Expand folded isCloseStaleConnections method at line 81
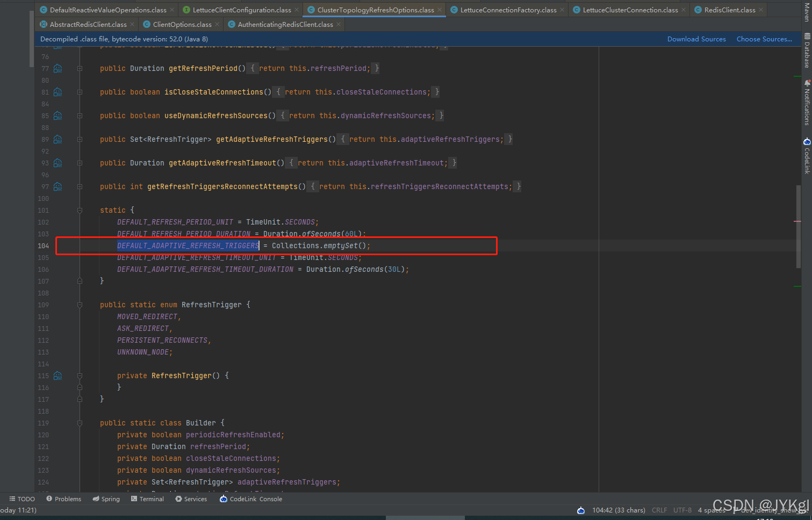The width and height of the screenshot is (812, 520). tap(80, 92)
